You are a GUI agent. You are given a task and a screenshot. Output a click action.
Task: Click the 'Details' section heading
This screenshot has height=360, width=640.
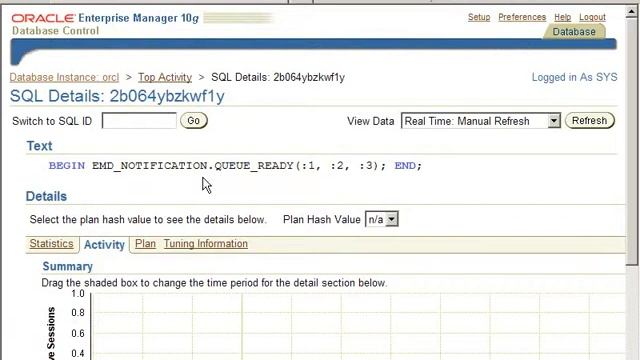click(46, 196)
